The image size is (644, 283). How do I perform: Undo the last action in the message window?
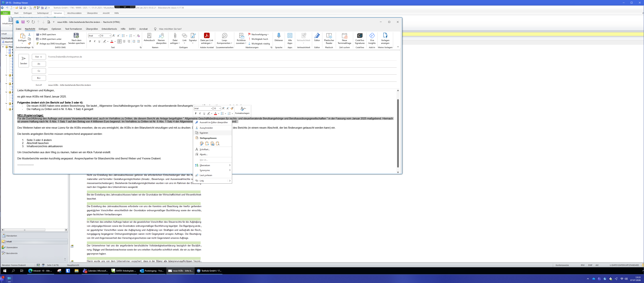[28, 22]
